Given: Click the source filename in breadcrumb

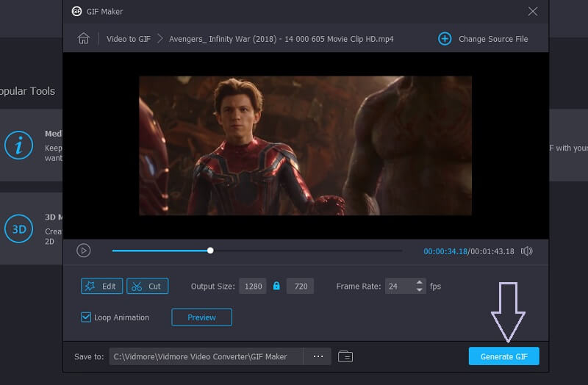Looking at the screenshot, I should point(282,39).
